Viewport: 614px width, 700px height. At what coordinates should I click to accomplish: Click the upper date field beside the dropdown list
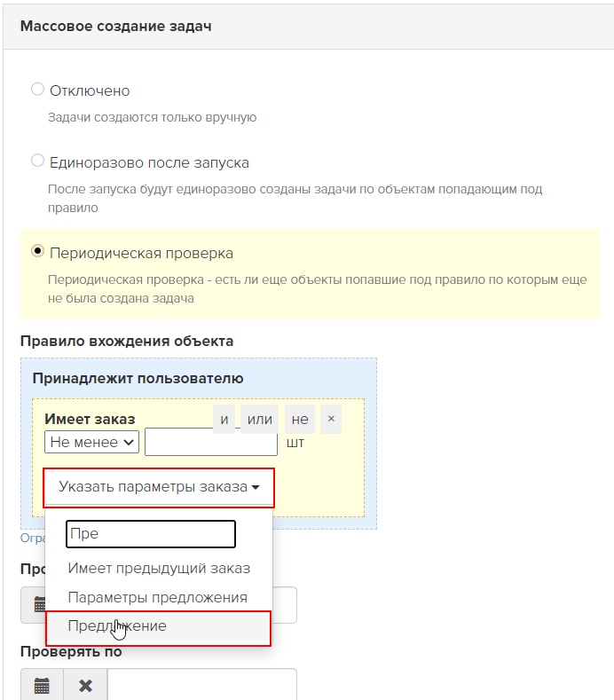point(284,605)
